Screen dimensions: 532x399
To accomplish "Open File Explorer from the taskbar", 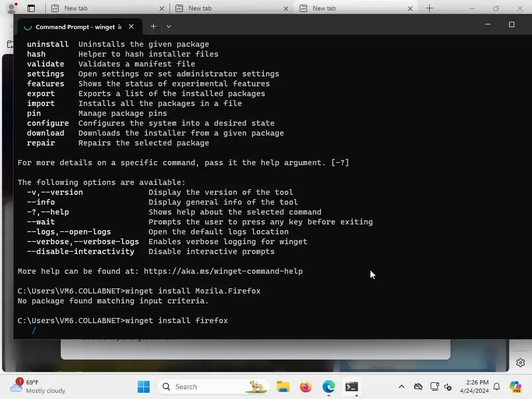I will click(283, 387).
